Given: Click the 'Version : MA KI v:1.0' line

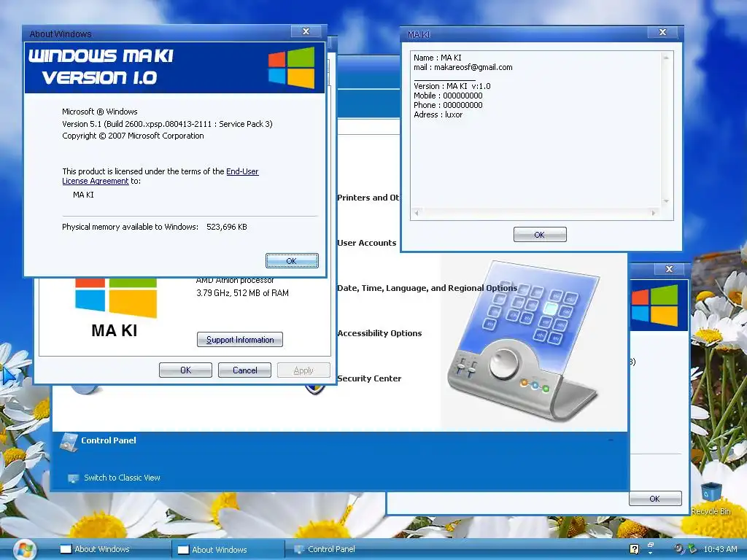Looking at the screenshot, I should (x=452, y=86).
